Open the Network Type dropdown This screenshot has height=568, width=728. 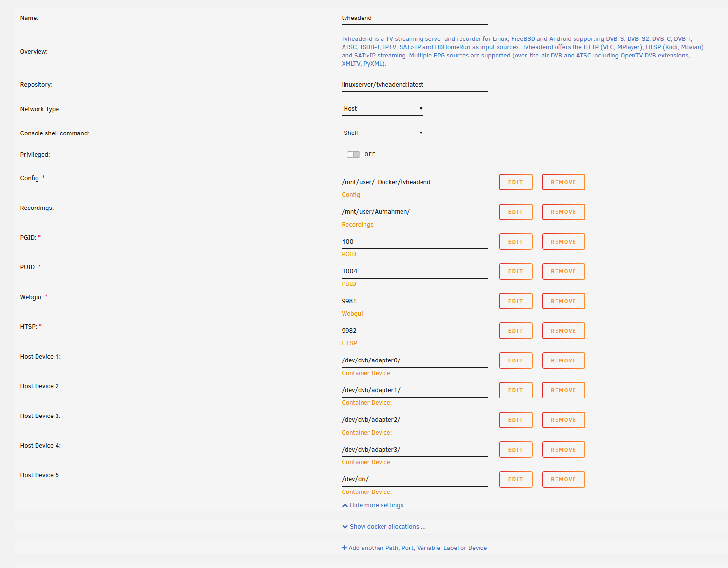[x=383, y=109]
